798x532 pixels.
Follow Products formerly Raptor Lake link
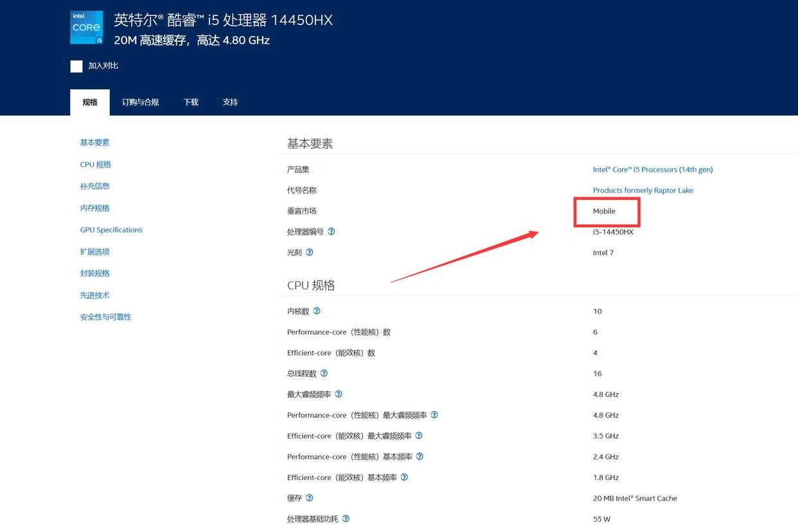pyautogui.click(x=643, y=190)
